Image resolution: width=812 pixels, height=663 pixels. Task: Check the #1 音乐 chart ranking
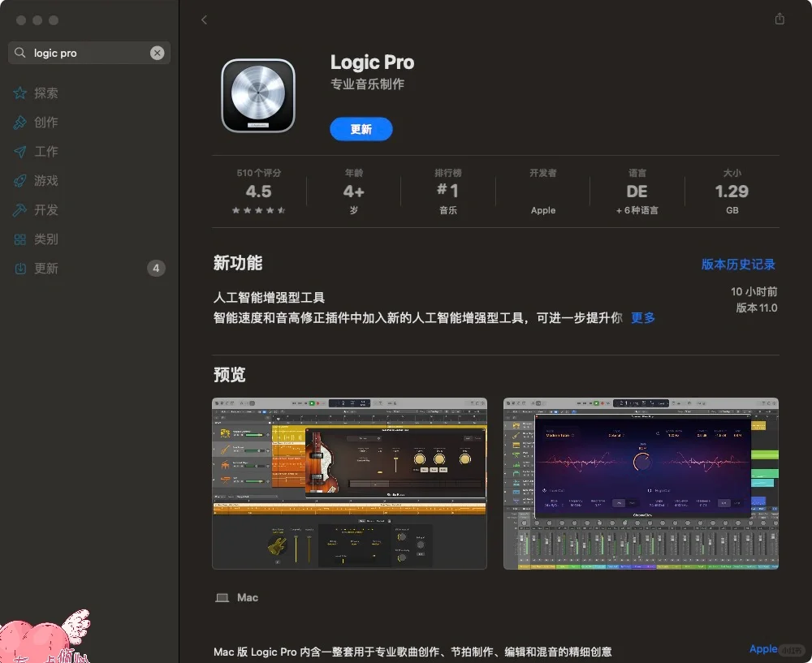tap(447, 192)
